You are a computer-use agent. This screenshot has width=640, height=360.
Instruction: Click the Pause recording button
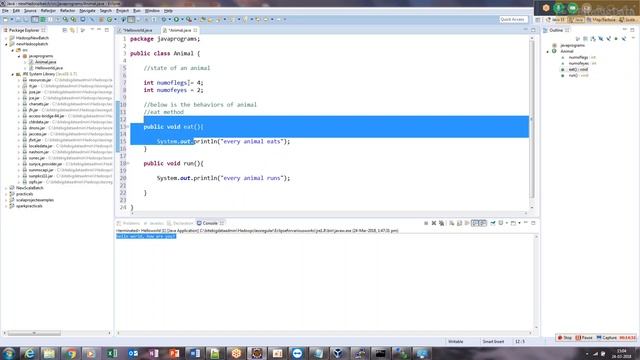coord(584,338)
